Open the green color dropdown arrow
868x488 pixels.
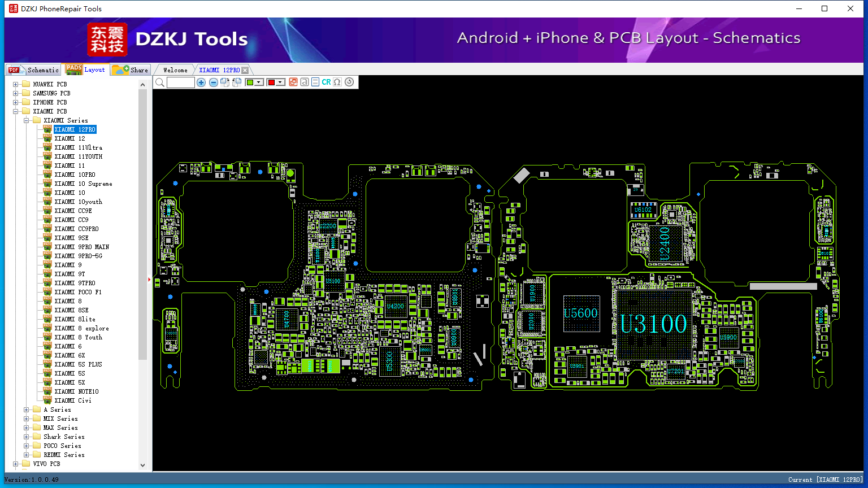click(259, 82)
